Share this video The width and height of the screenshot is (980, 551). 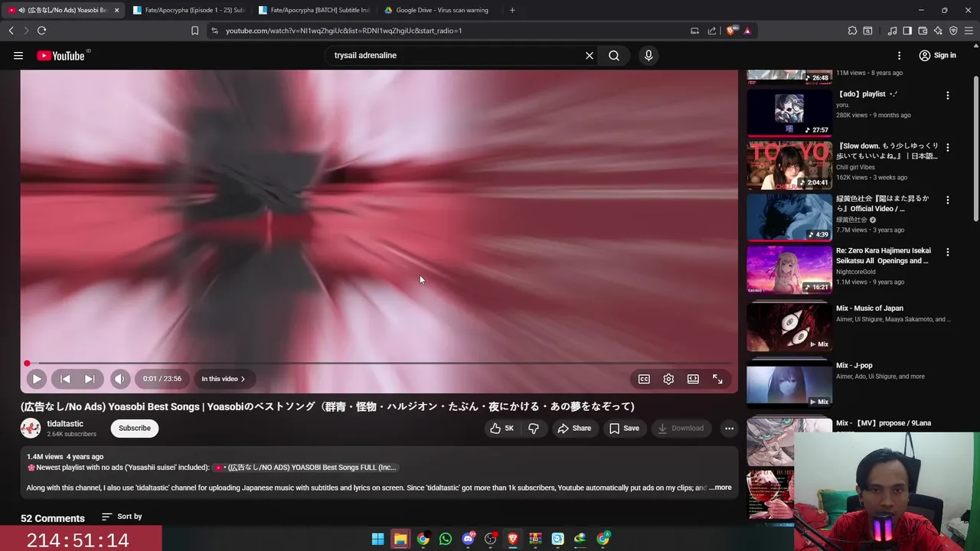click(574, 429)
